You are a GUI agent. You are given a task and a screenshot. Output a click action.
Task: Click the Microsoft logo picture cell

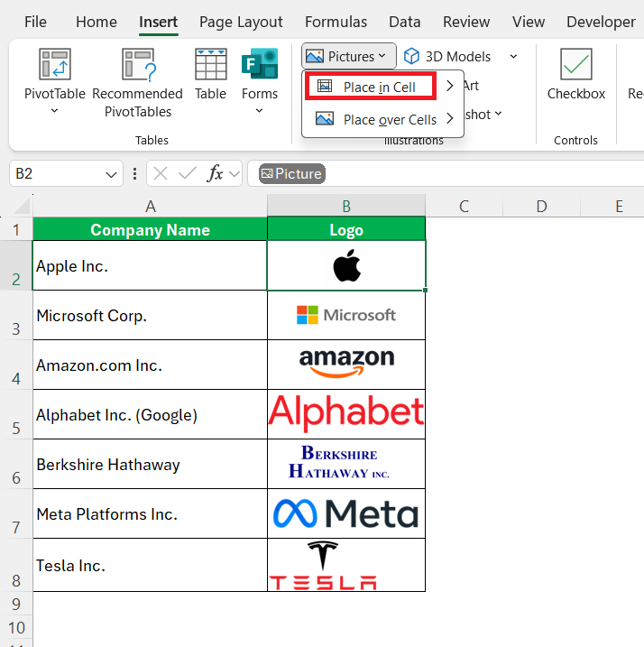pos(346,315)
